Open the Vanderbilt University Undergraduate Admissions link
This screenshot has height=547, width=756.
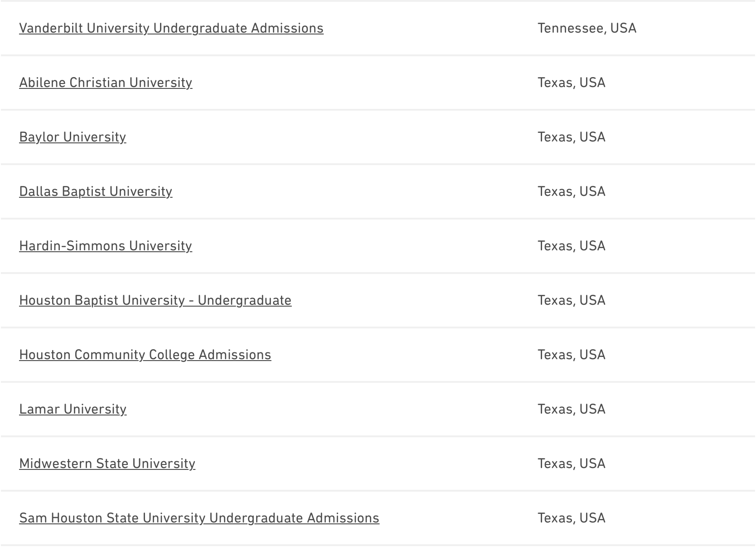pos(171,28)
